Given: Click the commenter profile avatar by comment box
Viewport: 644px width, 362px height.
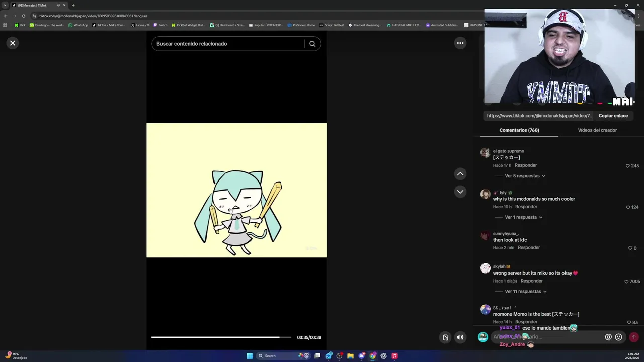Looking at the screenshot, I should tap(482, 337).
